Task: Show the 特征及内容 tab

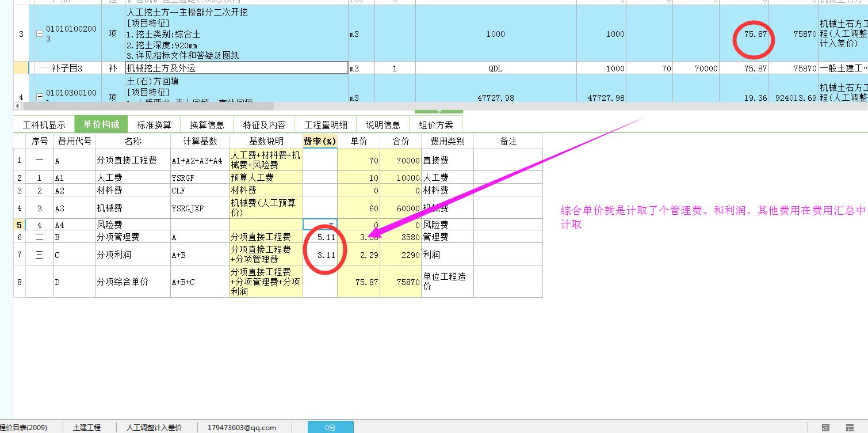Action: [264, 124]
